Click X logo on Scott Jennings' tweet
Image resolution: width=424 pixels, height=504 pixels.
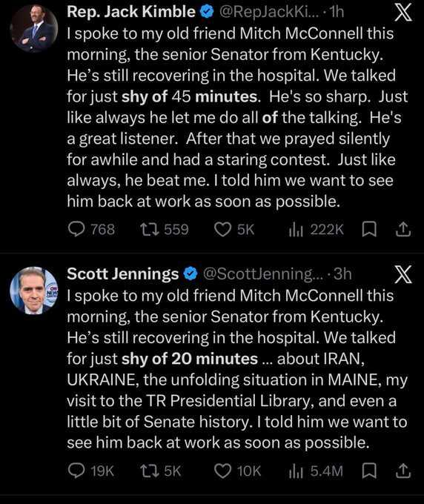(x=403, y=275)
